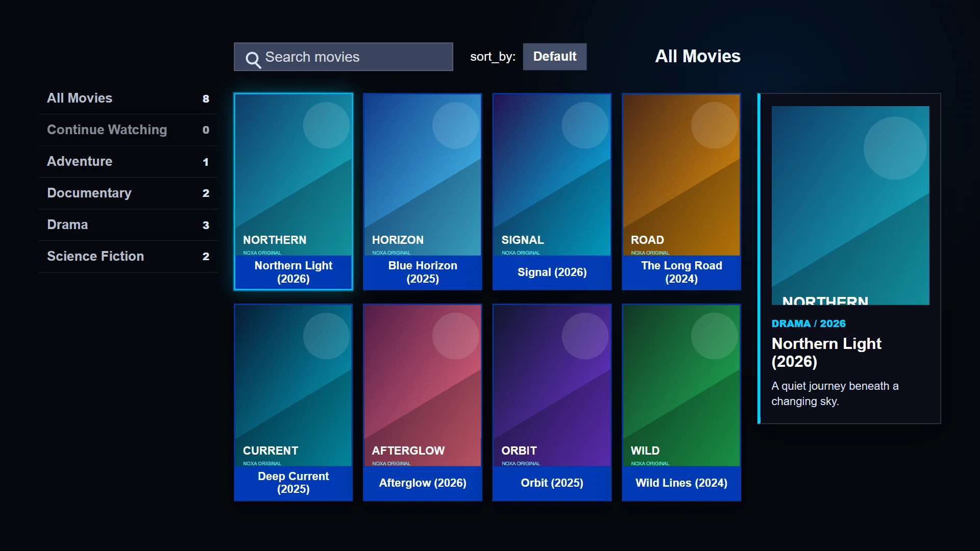Open Signal (2026) movie card
The image size is (980, 551).
coord(552,191)
